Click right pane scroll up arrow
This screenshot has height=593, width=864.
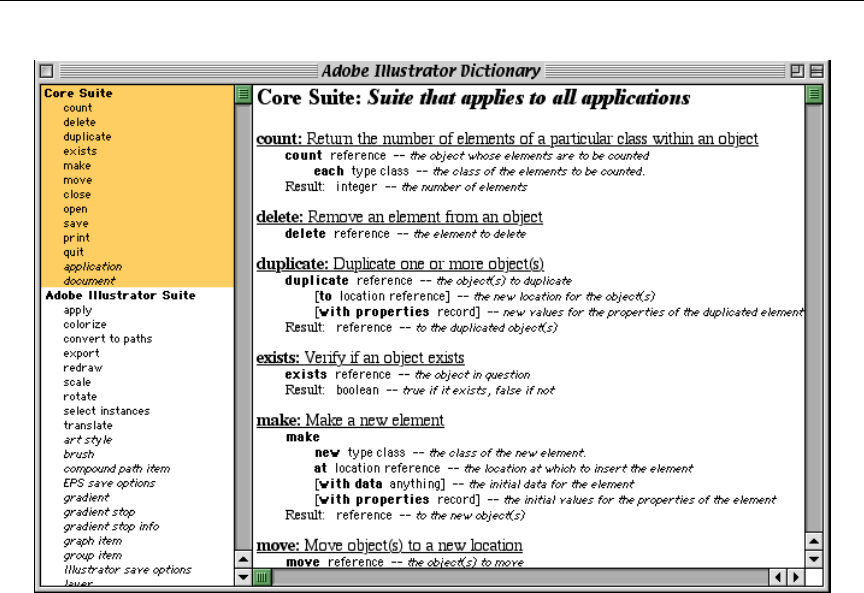tap(814, 541)
